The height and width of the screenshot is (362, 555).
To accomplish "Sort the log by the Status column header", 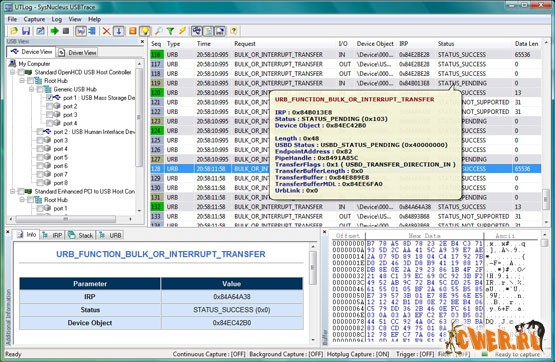I will click(x=446, y=44).
